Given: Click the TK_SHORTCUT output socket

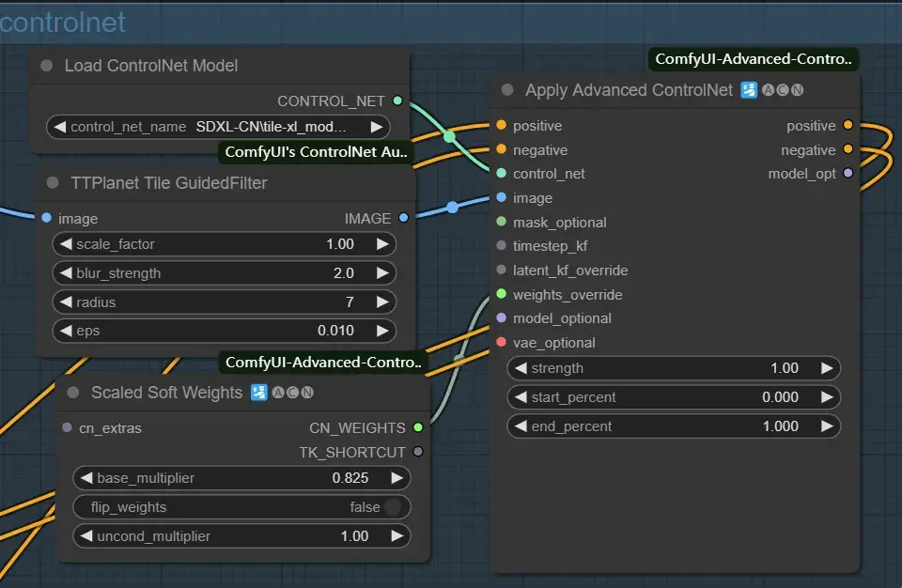Looking at the screenshot, I should point(418,452).
